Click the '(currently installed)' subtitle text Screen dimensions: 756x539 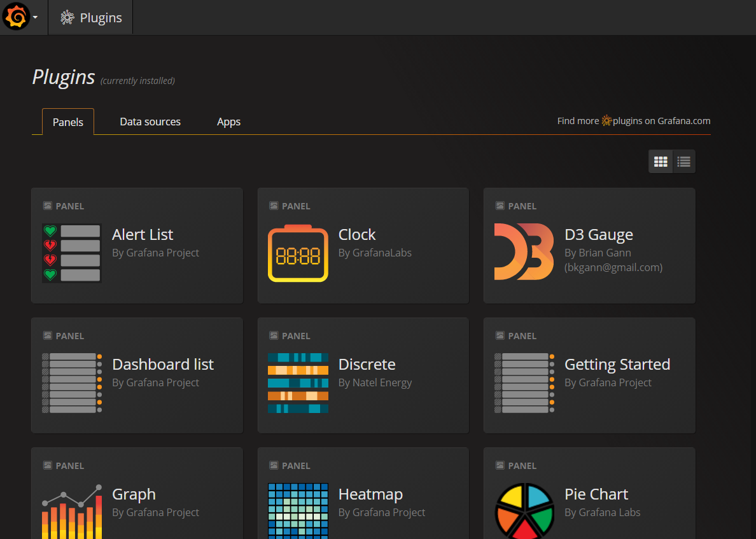point(137,81)
